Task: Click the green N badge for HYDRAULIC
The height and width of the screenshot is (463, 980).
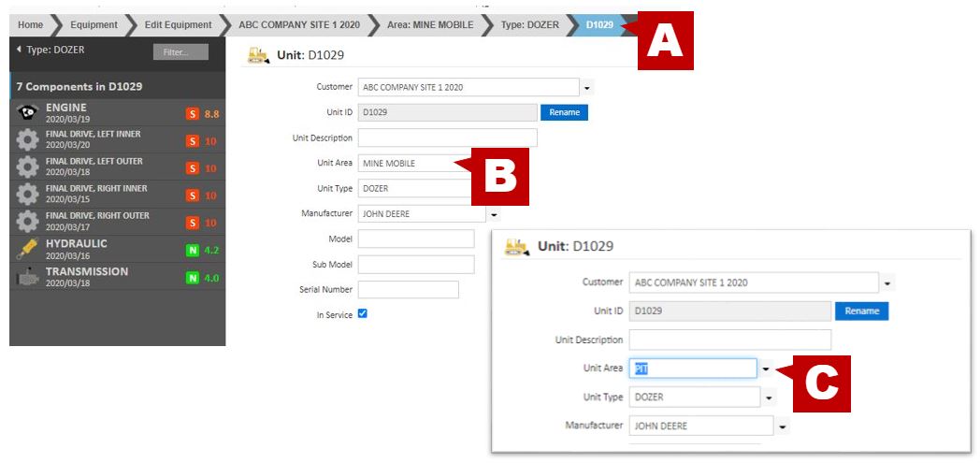Action: pos(192,250)
